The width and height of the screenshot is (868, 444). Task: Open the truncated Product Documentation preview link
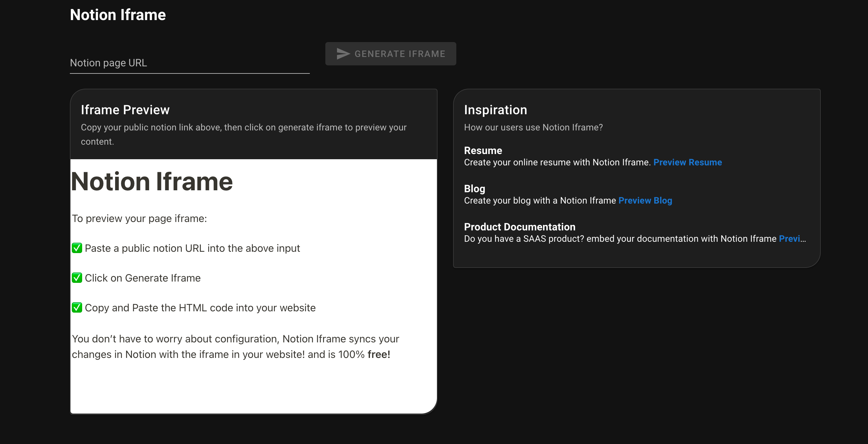(790, 239)
